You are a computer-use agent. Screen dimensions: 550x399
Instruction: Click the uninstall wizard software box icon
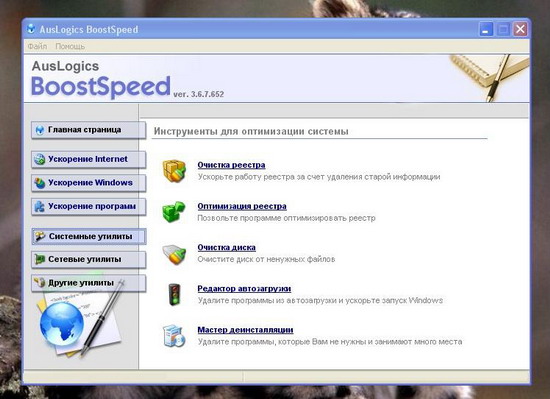pyautogui.click(x=174, y=336)
